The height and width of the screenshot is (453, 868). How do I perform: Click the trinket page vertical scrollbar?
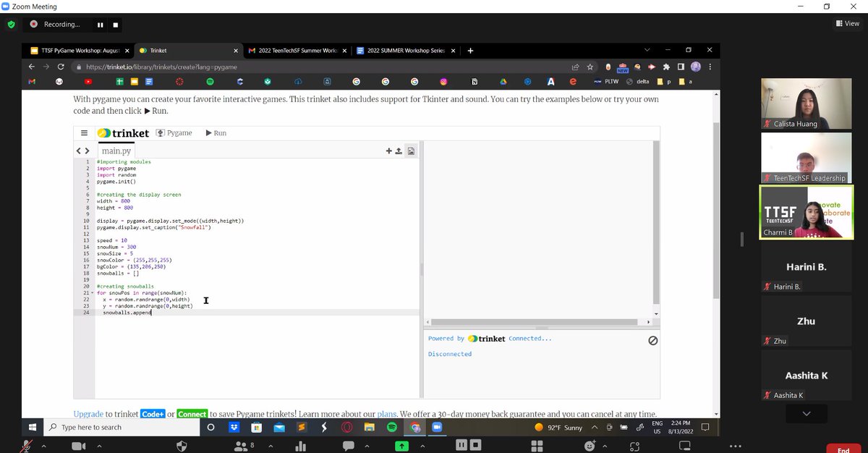716,210
